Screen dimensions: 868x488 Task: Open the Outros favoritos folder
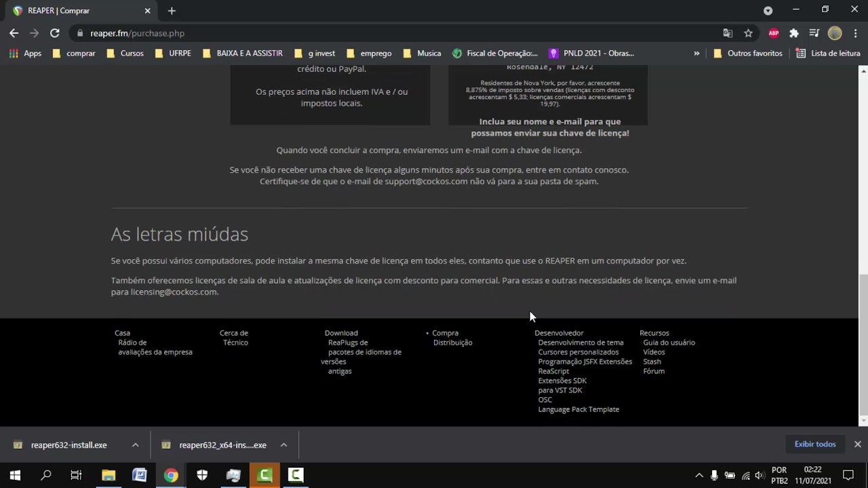(x=748, y=53)
